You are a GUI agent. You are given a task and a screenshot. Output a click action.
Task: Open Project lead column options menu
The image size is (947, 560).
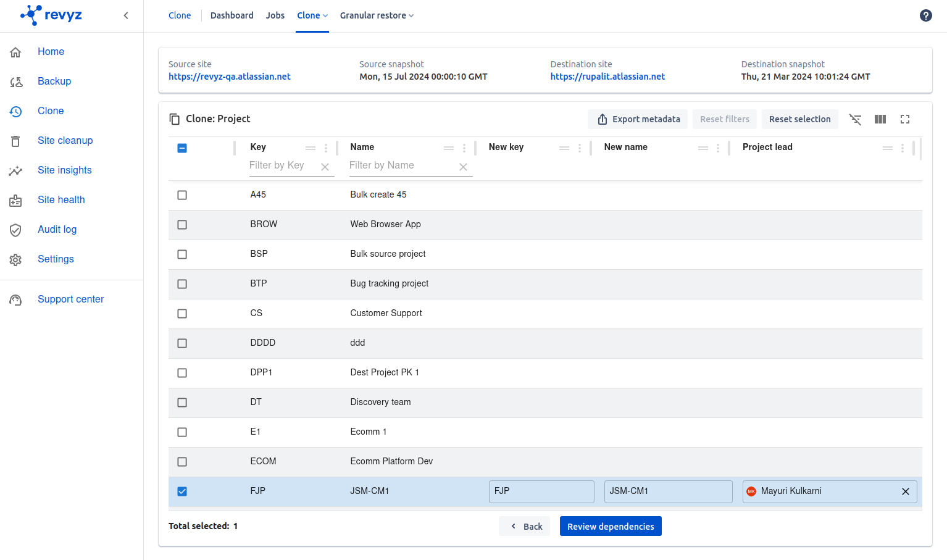[902, 148]
